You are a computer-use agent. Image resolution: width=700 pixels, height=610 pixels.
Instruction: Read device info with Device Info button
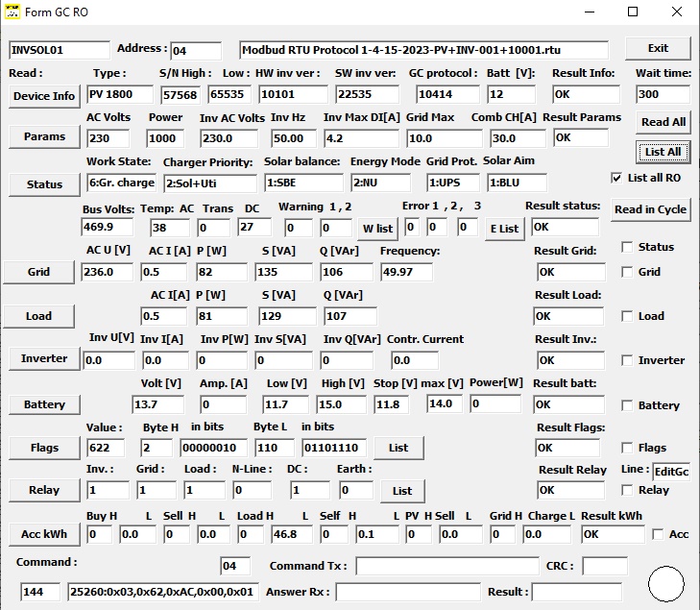44,96
